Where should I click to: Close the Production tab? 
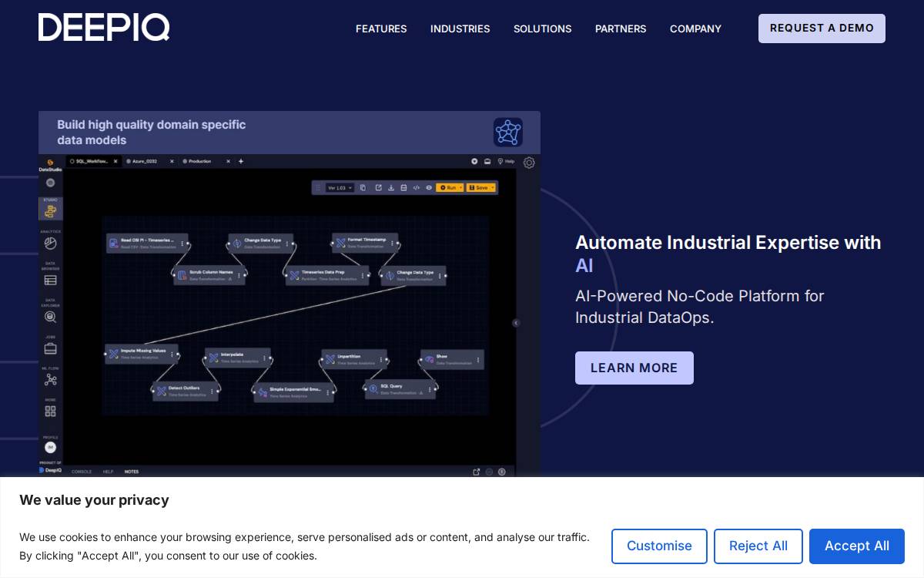point(228,161)
